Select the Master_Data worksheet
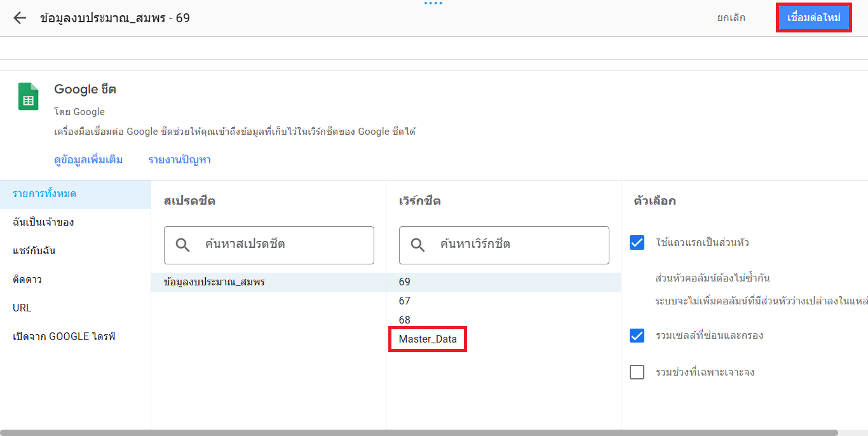The image size is (868, 436). click(428, 339)
